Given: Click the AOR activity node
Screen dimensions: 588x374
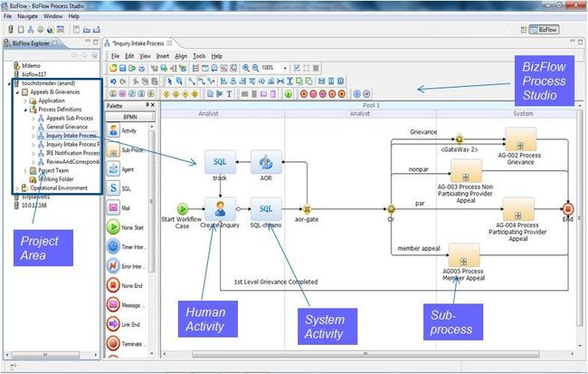Looking at the screenshot, I should [266, 162].
